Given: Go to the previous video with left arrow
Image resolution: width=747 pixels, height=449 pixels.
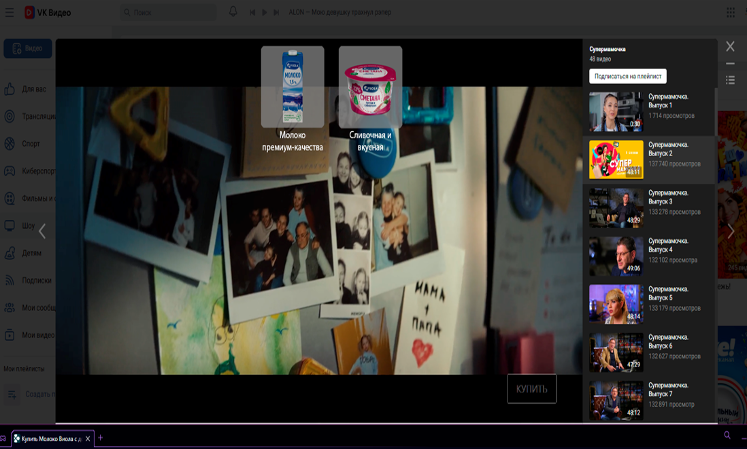Looking at the screenshot, I should pos(42,231).
